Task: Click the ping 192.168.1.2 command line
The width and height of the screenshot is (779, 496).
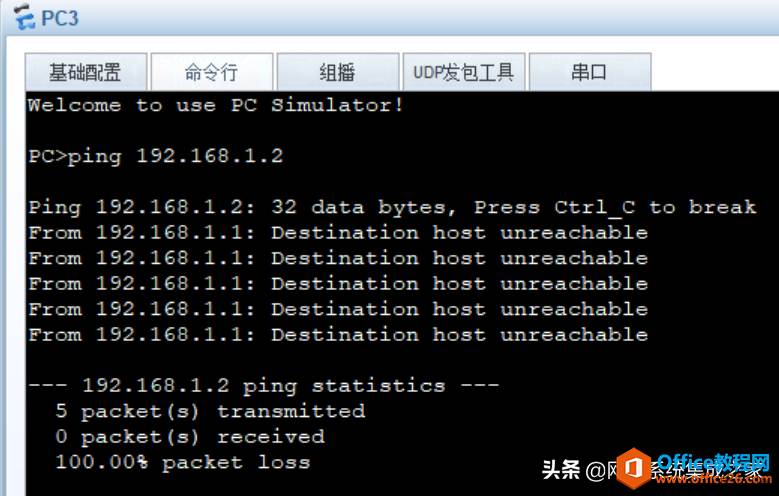Action: (x=156, y=157)
